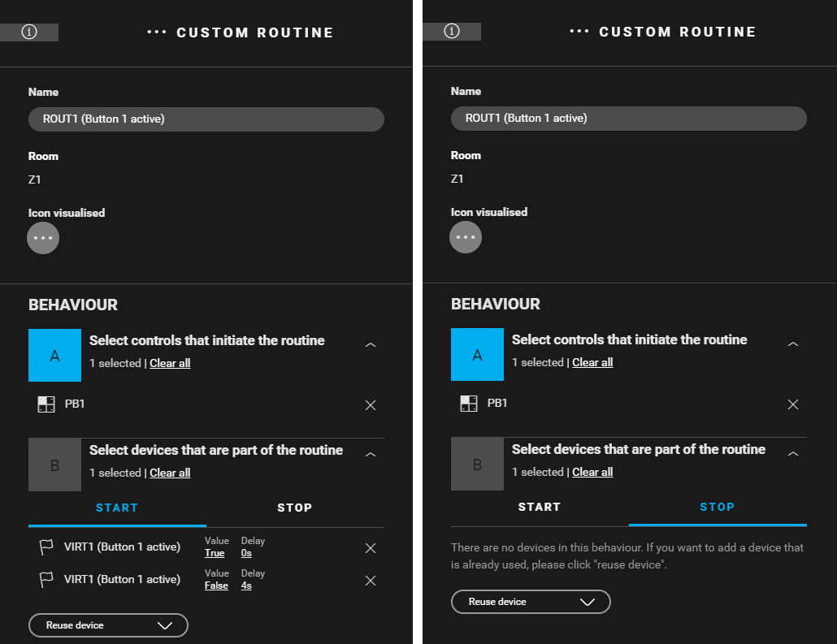Switch to START tab in right panel
This screenshot has height=644, width=837.
539,507
